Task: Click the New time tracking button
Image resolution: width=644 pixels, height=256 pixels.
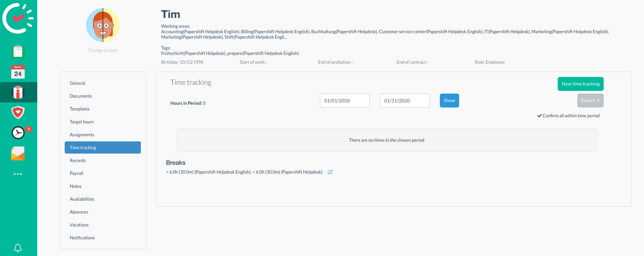Action: coord(580,84)
